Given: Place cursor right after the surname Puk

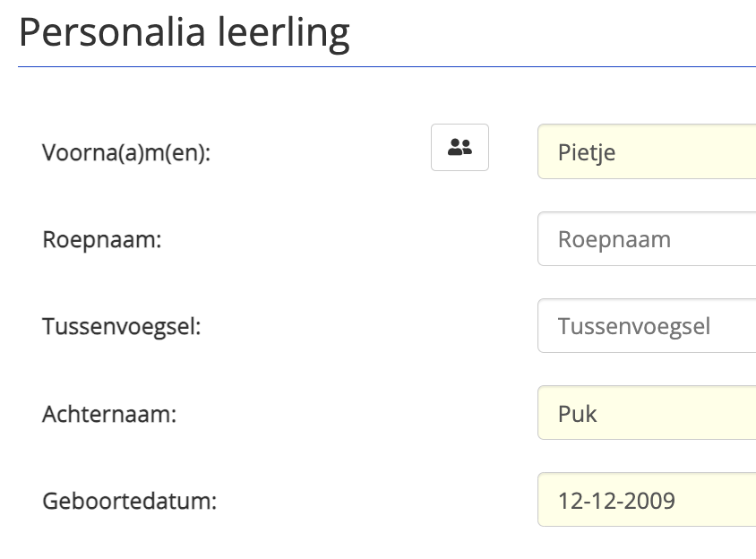Looking at the screenshot, I should click(x=597, y=414).
